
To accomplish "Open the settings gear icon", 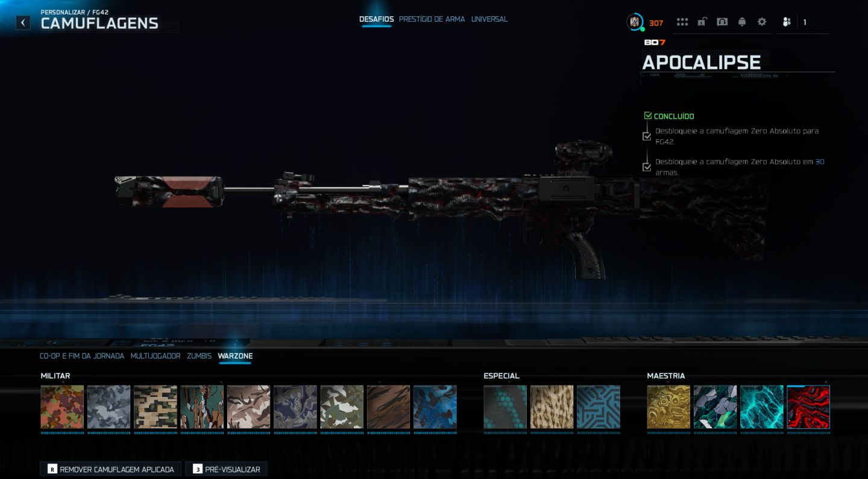I will (762, 22).
